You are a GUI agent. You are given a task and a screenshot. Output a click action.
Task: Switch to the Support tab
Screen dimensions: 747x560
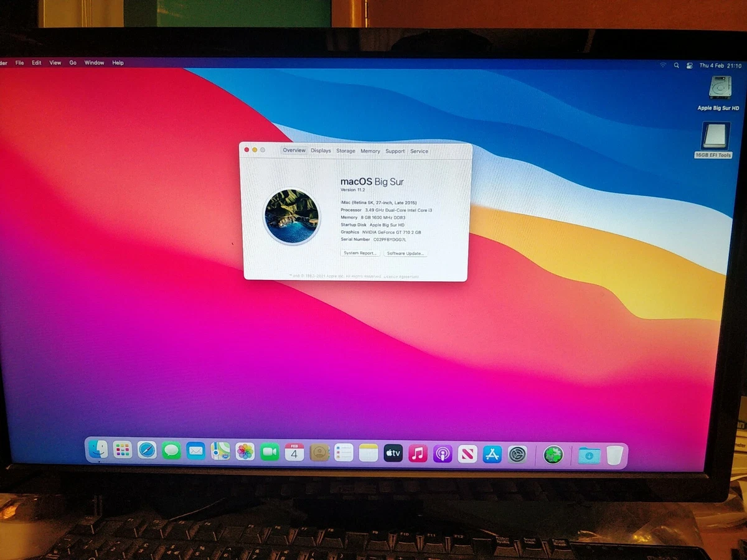(395, 151)
